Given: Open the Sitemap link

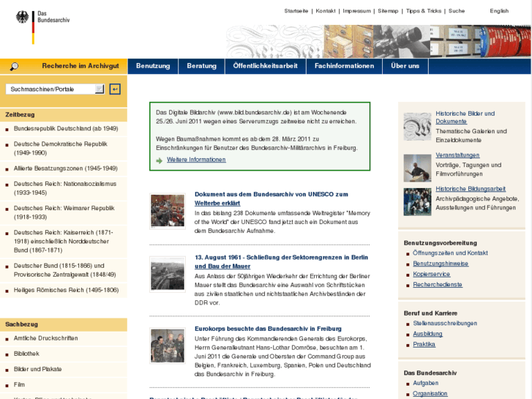Looking at the screenshot, I should (388, 11).
